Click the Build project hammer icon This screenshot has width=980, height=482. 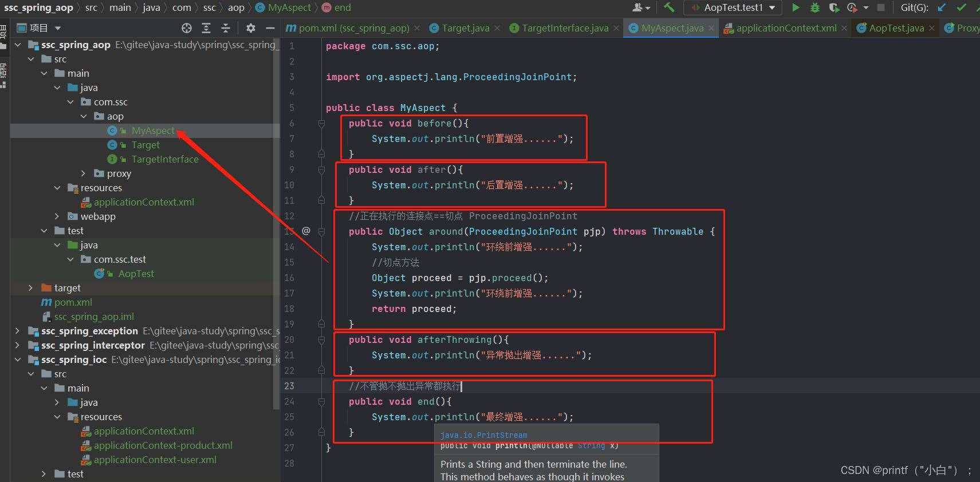coord(669,7)
